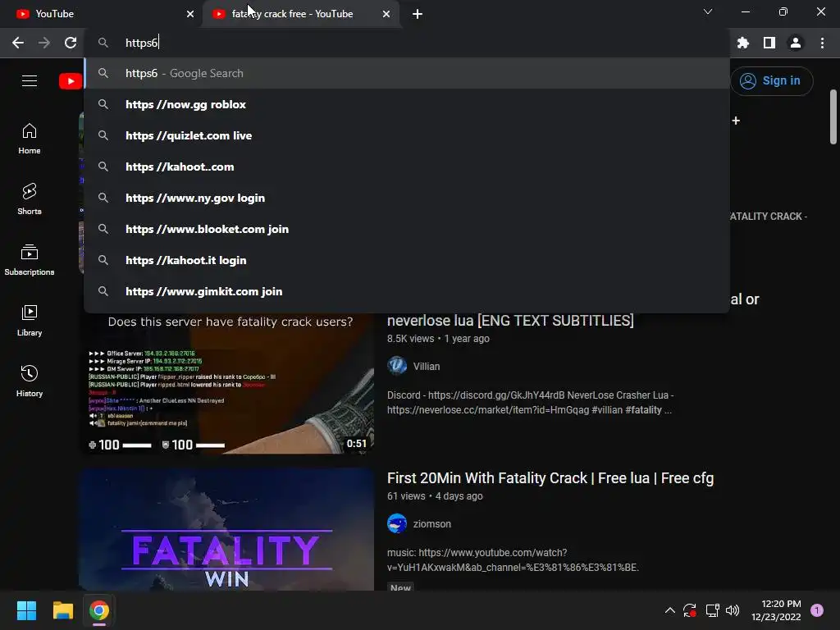Click the page vertical scrollbar
This screenshot has height=630, width=840.
833,116
